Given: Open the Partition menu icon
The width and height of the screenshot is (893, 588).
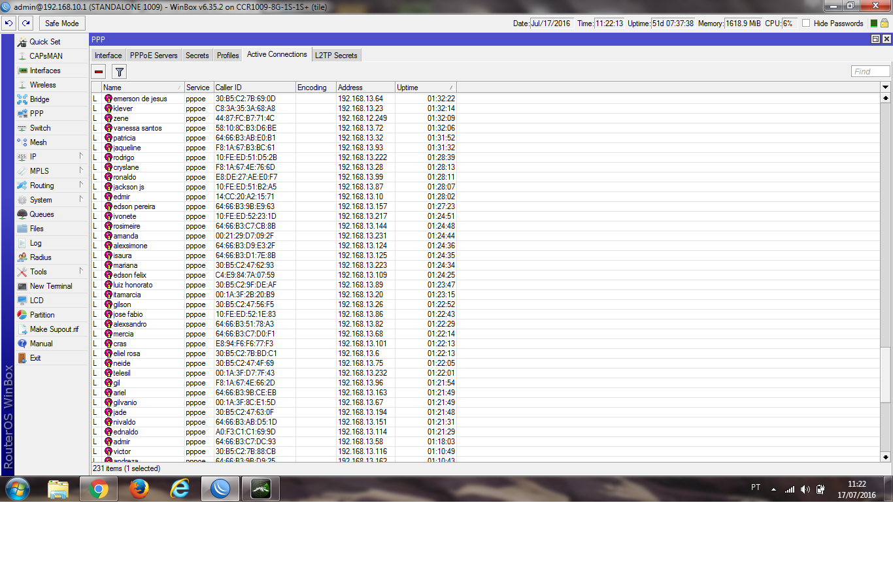Looking at the screenshot, I should [x=22, y=315].
